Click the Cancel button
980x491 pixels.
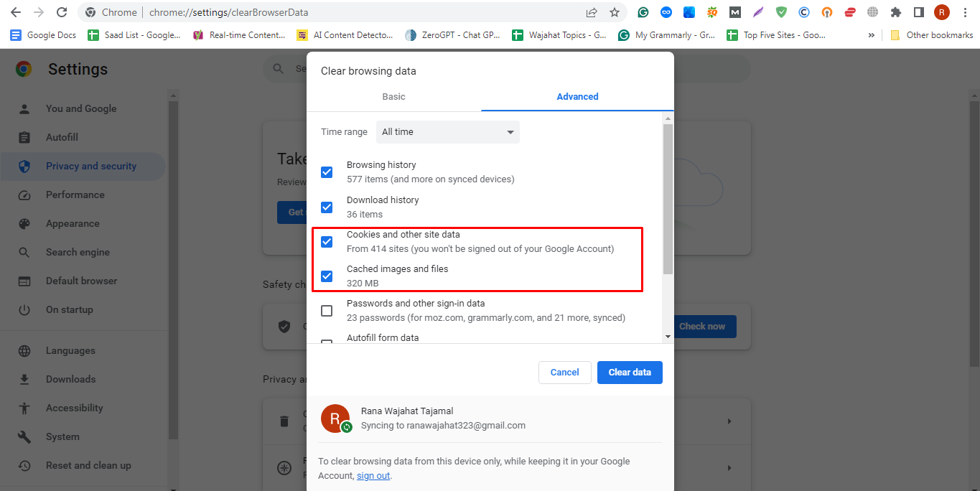565,373
